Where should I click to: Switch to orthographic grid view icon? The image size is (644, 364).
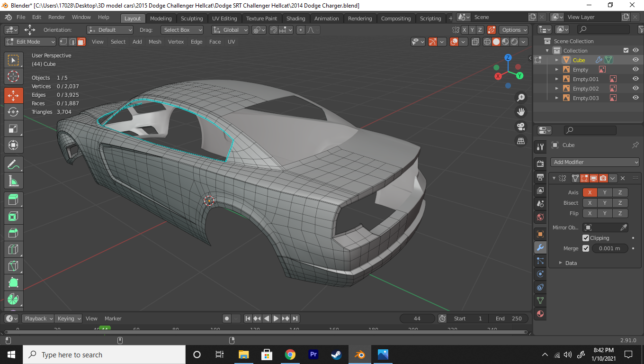(521, 141)
